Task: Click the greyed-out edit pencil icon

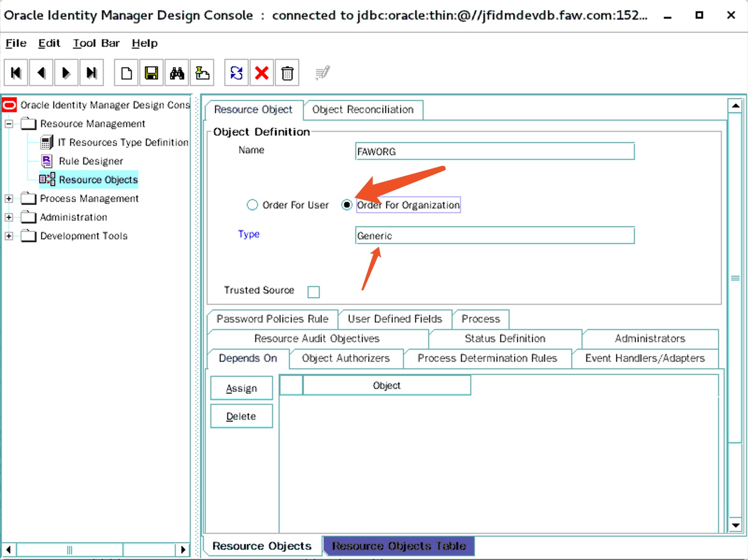Action: pos(322,73)
